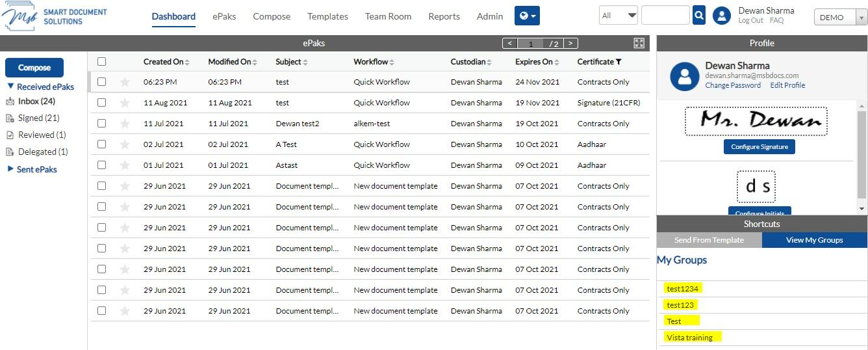Screen dimensions: 868x350
Task: Select the alkem-test row checkbox
Action: click(x=101, y=124)
